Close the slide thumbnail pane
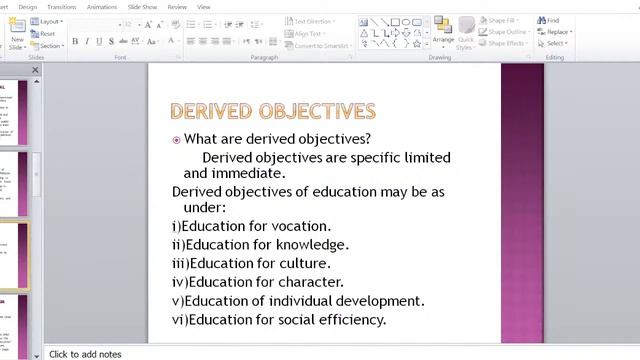The image size is (640, 360). coord(36,70)
